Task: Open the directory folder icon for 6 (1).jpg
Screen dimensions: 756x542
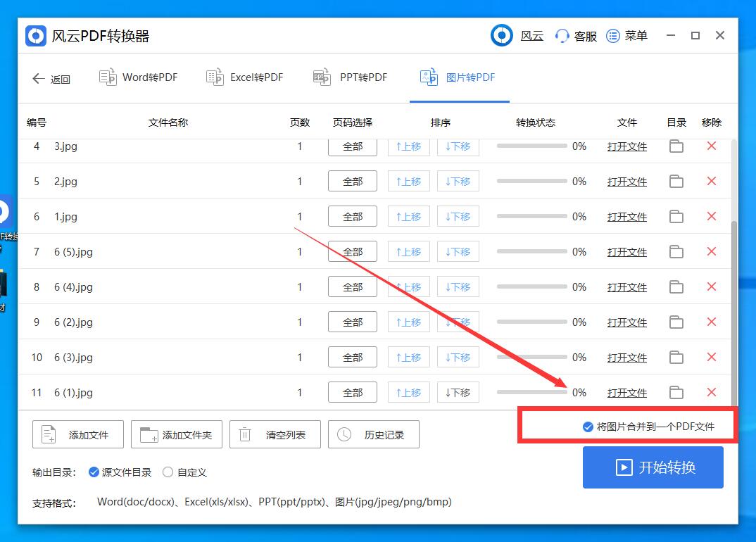Action: 676,392
